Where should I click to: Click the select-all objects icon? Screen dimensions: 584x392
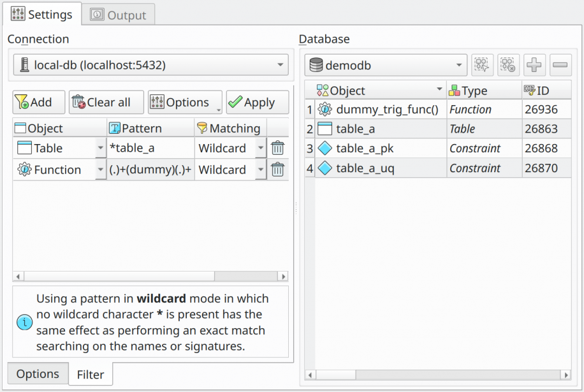click(482, 65)
